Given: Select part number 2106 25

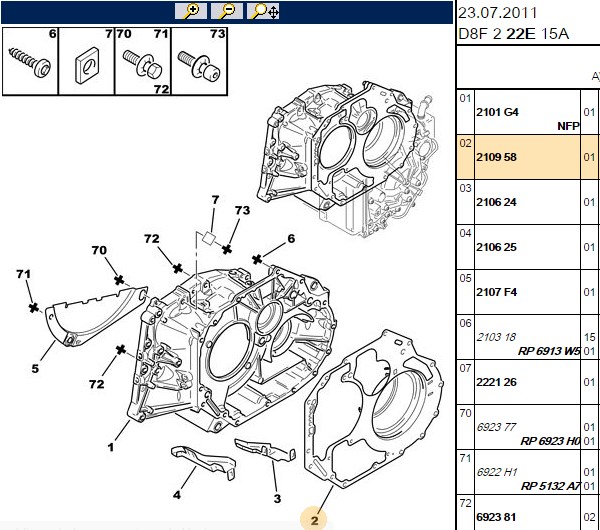Looking at the screenshot, I should (496, 247).
